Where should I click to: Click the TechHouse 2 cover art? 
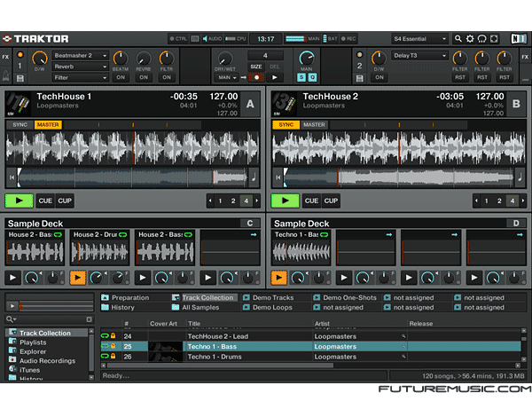point(285,104)
